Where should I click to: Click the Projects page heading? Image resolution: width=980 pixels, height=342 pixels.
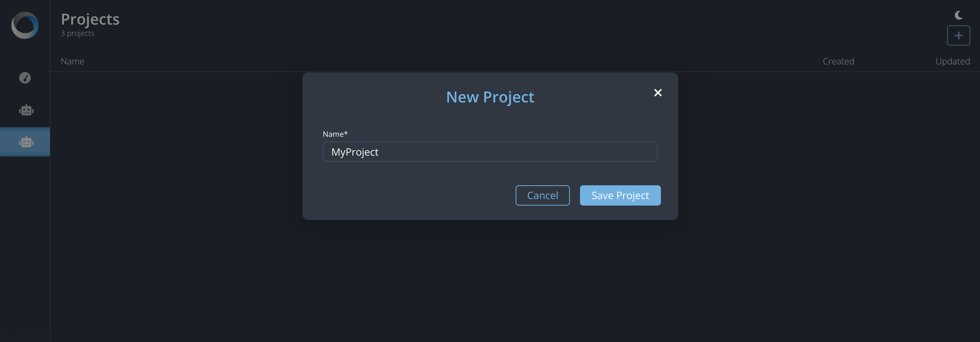pos(90,20)
